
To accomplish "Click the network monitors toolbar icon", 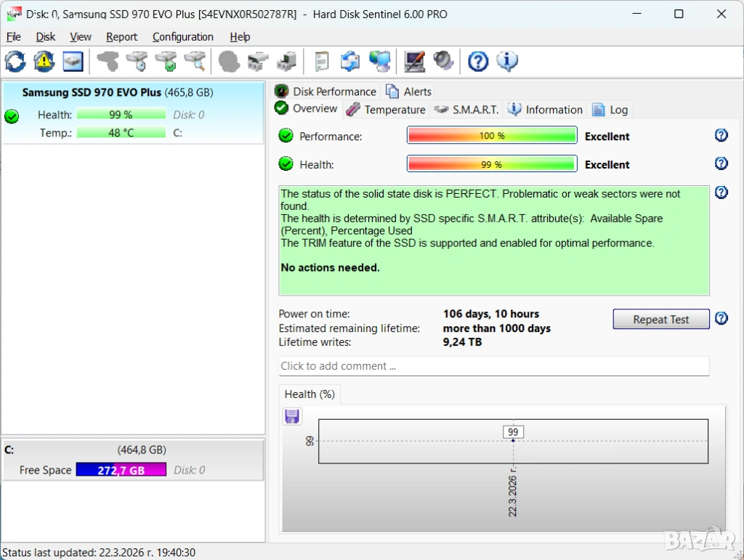I will pos(379,62).
